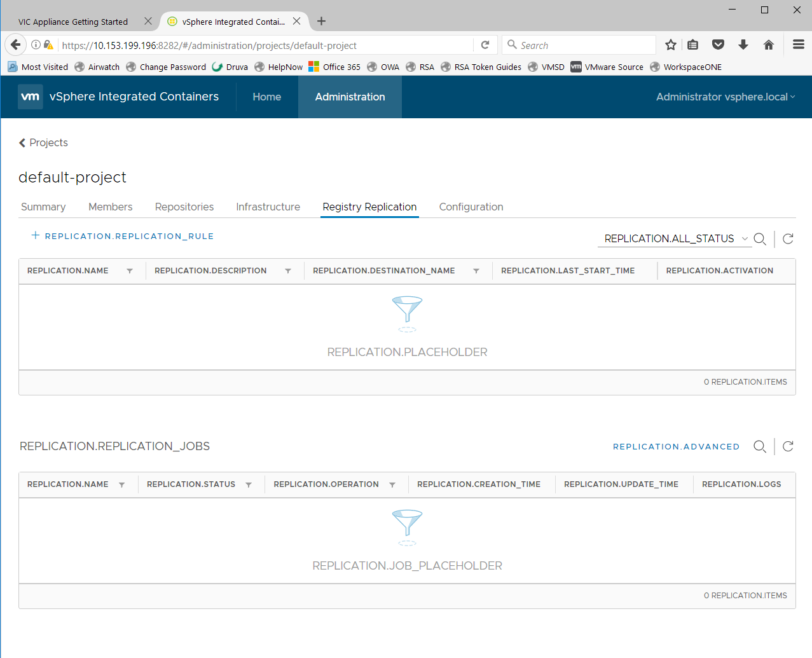Switch to the Summary tab
Image resolution: width=812 pixels, height=658 pixels.
coord(43,207)
